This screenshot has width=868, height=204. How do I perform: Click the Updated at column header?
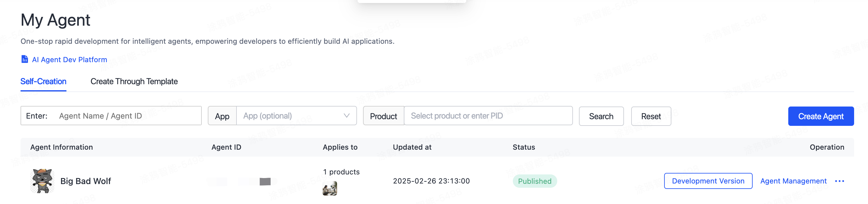click(x=412, y=147)
